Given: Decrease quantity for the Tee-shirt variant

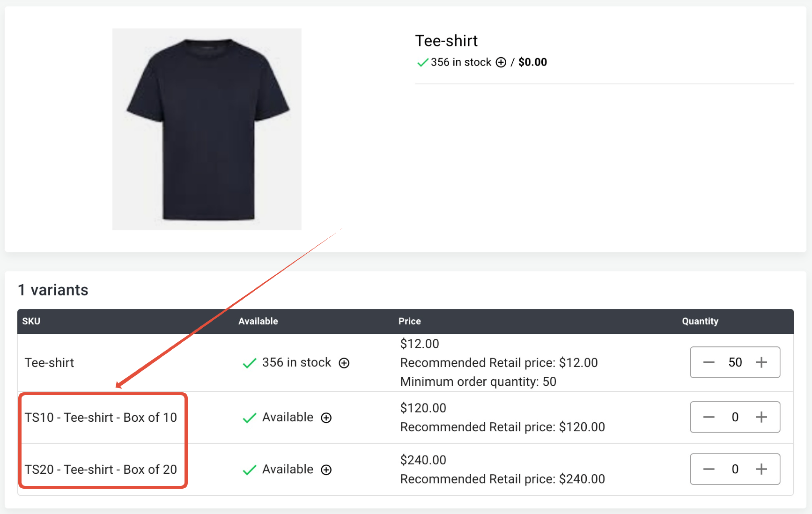Looking at the screenshot, I should point(709,362).
